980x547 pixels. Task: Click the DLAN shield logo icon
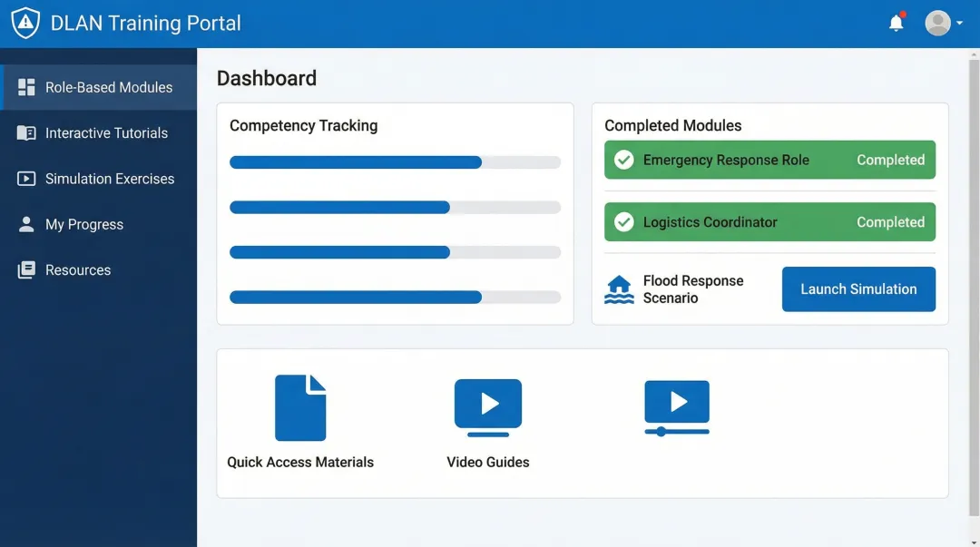click(25, 24)
